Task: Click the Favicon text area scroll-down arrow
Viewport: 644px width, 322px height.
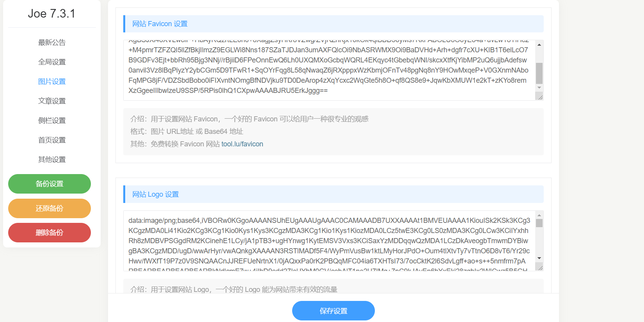Action: pos(539,88)
